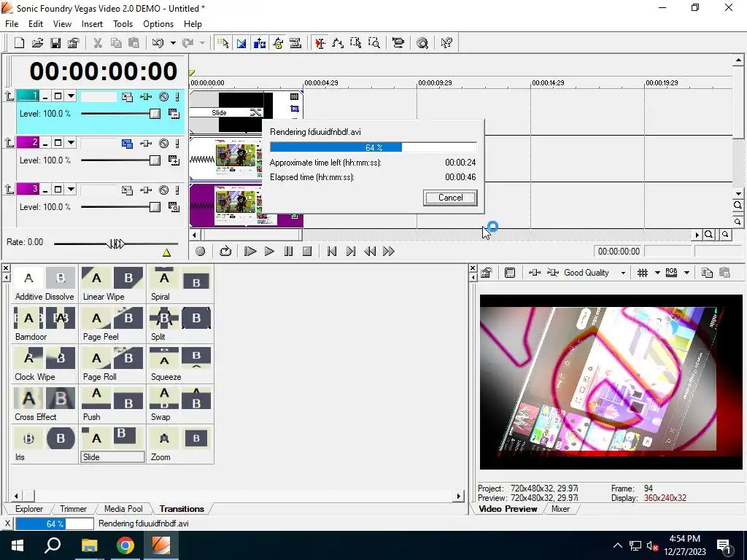
Task: Cancel the rendering of fdiuuidfnbdf.avi
Action: pyautogui.click(x=450, y=198)
